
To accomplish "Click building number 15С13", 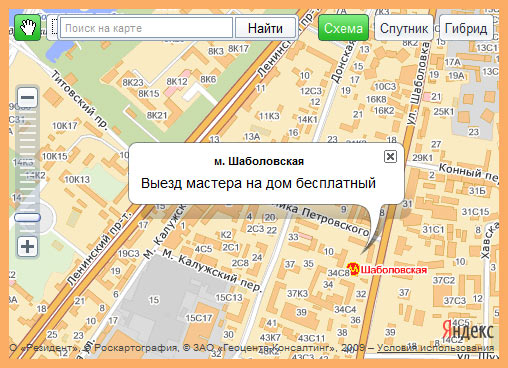I will [229, 297].
